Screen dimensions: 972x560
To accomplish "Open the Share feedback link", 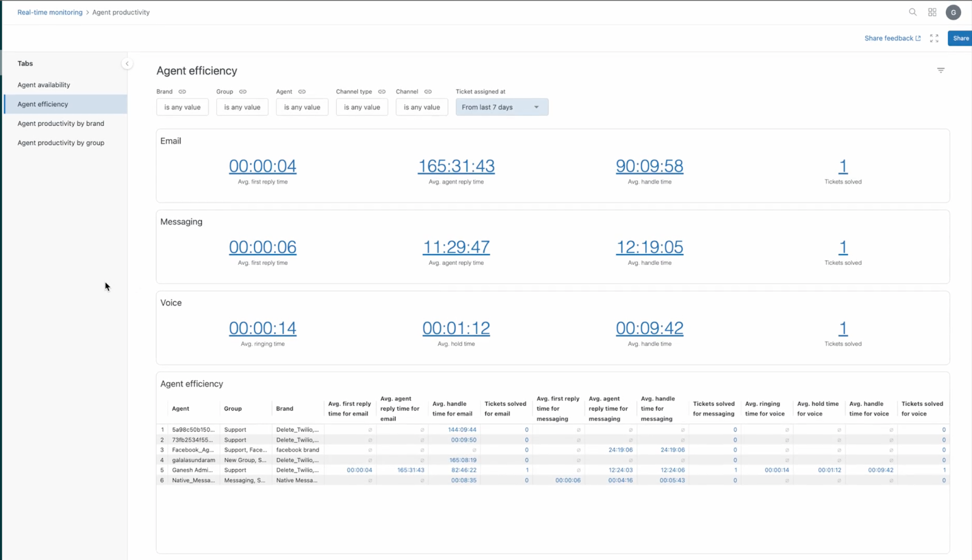I will [x=892, y=38].
